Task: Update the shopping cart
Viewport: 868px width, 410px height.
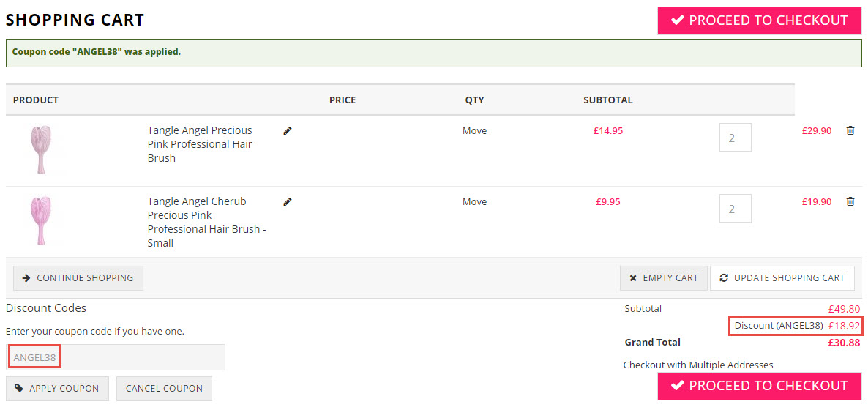Action: point(782,278)
